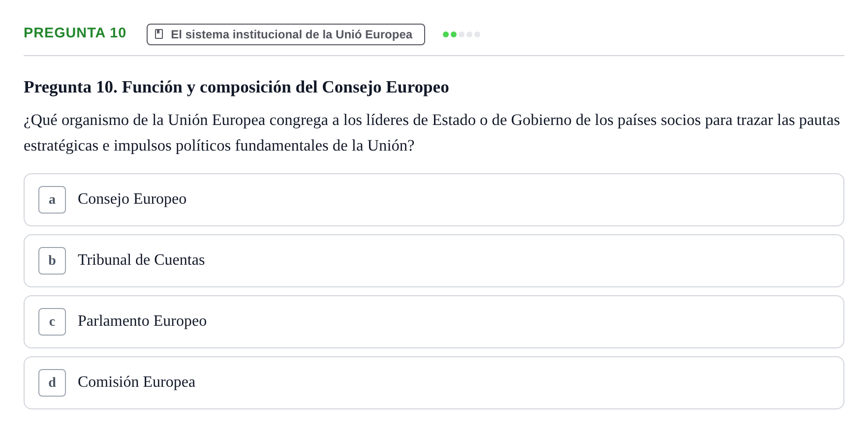Choose the answer text Comisión Europea
Viewport: 868px width, 434px height.
point(136,382)
